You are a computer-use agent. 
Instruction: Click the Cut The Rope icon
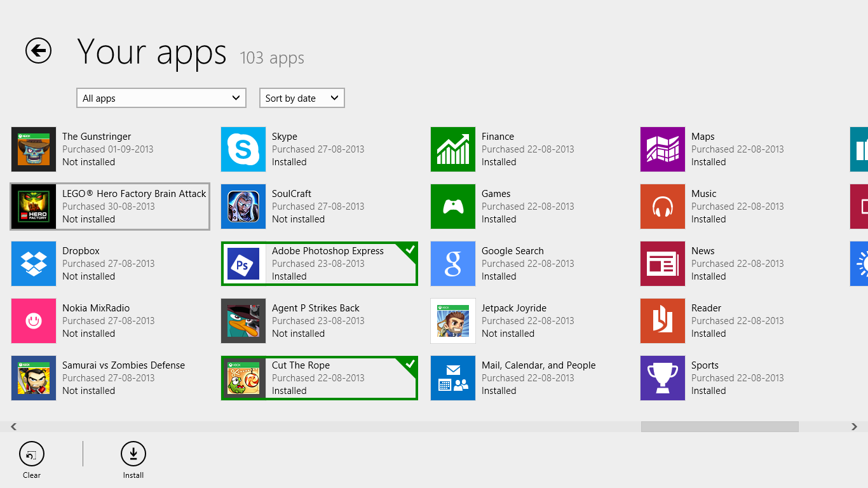[243, 378]
